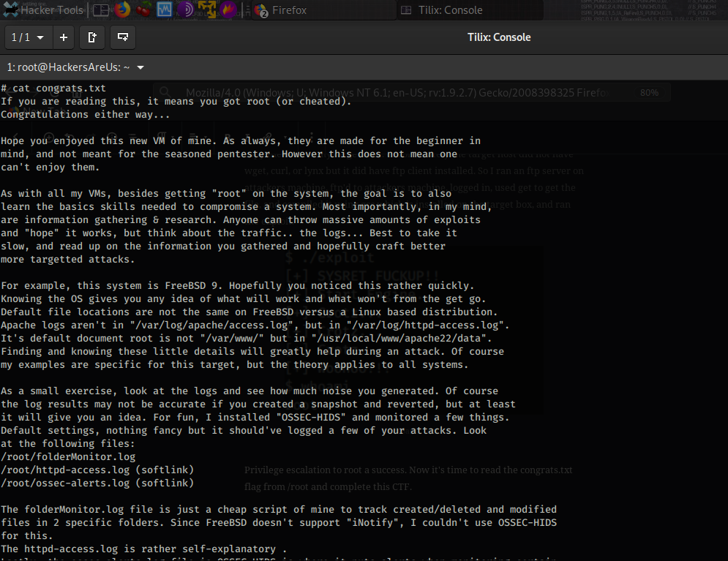This screenshot has width=728, height=561.
Task: Click the /root/ossec-alerts.log path line
Action: pyautogui.click(x=97, y=483)
